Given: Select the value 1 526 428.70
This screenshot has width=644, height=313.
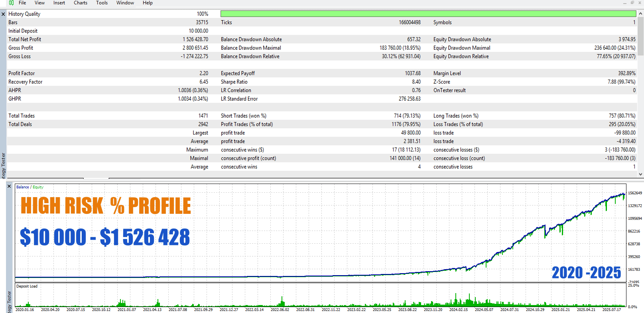Looking at the screenshot, I should 195,39.
